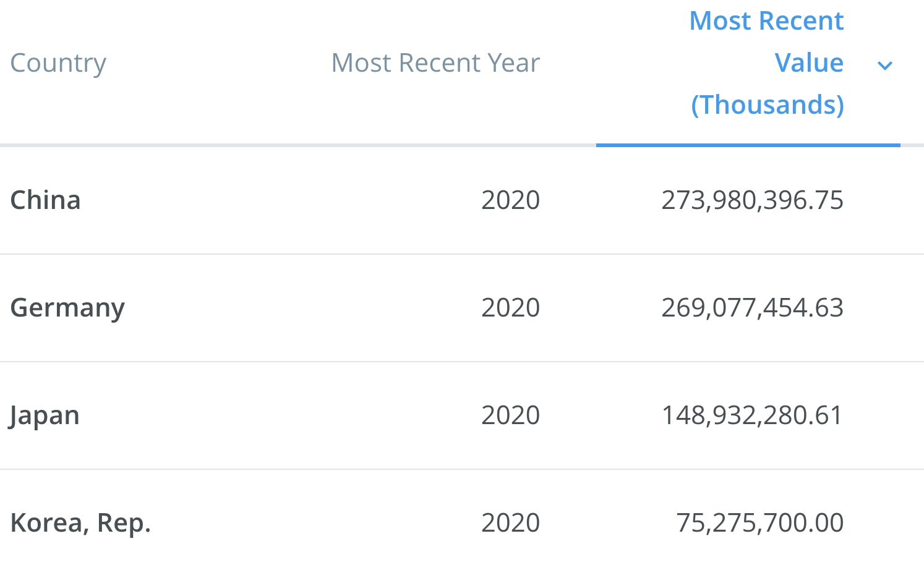Sort by Most Recent Value (Thousands) header

[x=766, y=63]
